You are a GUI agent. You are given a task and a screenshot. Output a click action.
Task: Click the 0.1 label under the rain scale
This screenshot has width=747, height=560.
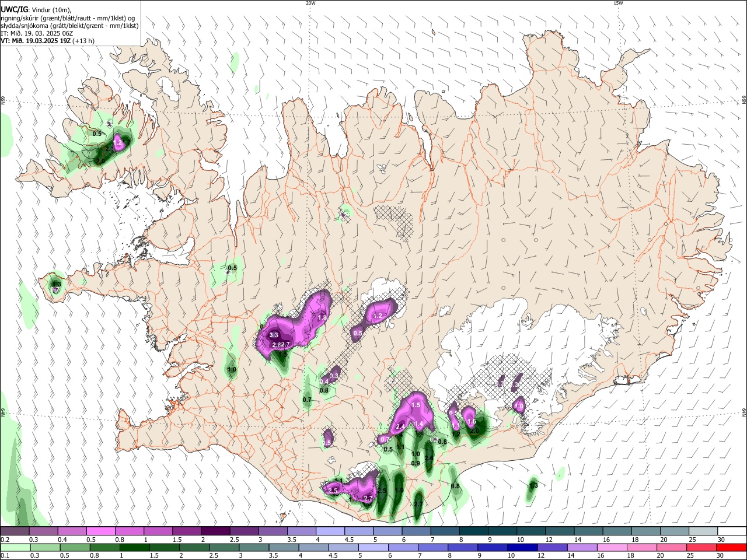coord(4,556)
